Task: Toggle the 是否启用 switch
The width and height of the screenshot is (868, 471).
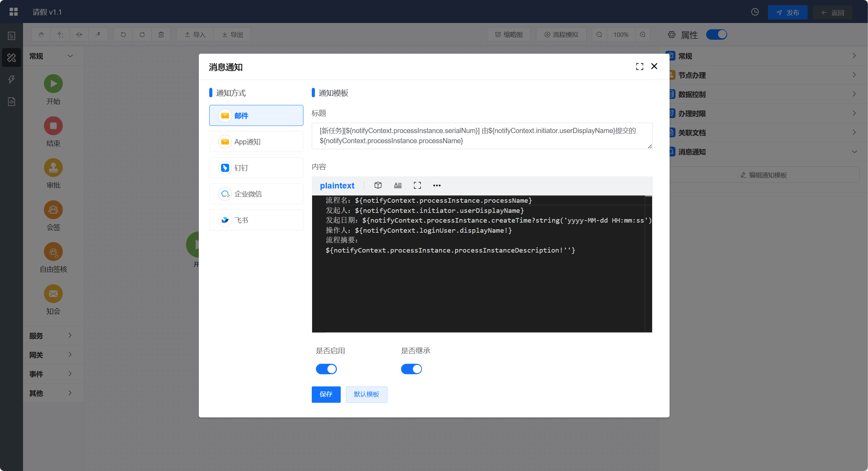Action: pyautogui.click(x=326, y=369)
